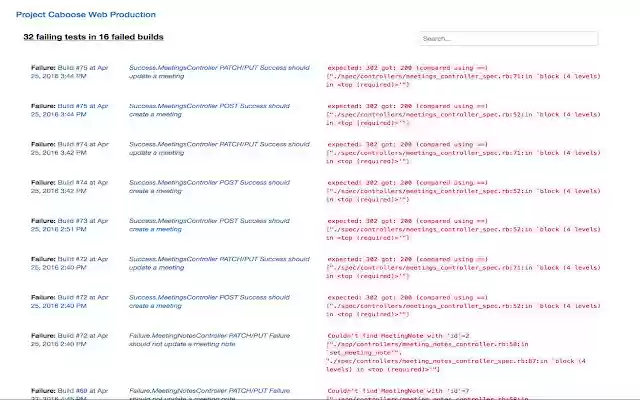
Task: Focus the Search input field
Action: point(509,38)
